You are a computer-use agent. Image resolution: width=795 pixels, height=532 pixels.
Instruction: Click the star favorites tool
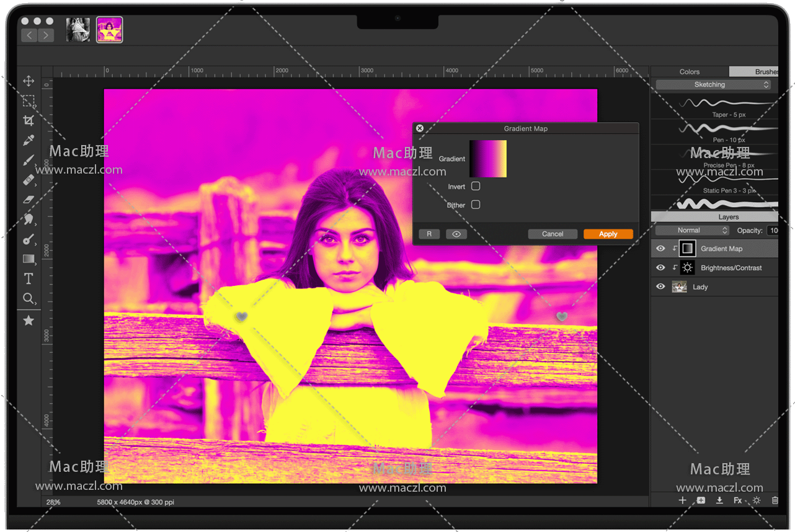29,321
